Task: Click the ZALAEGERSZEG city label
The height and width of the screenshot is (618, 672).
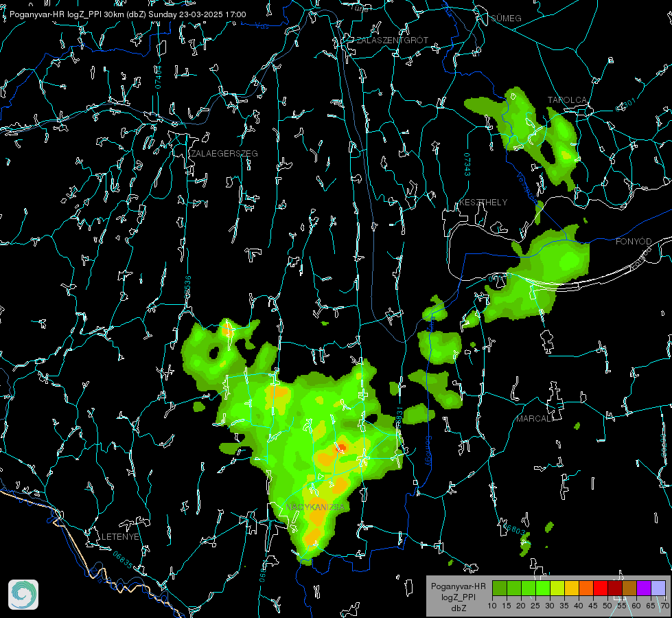Action: 224,153
